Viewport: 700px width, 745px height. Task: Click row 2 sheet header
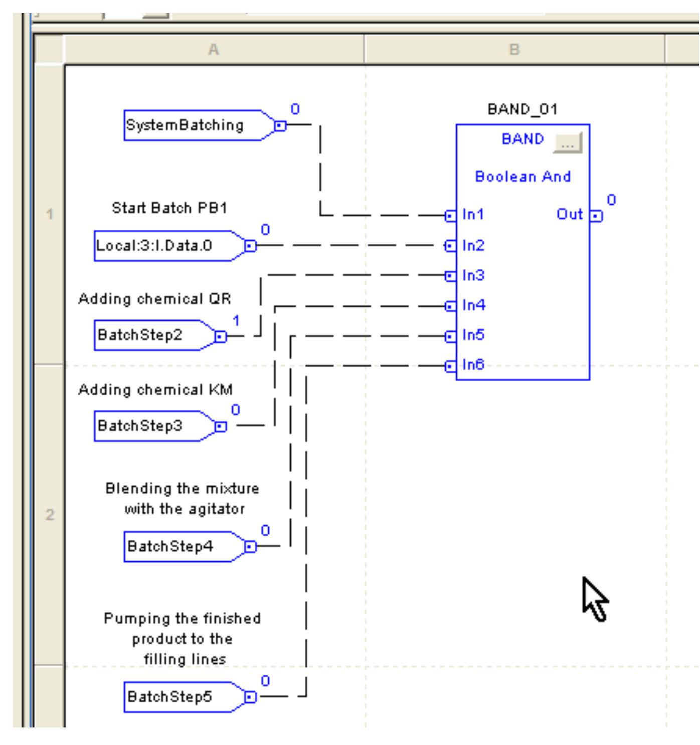tap(50, 515)
